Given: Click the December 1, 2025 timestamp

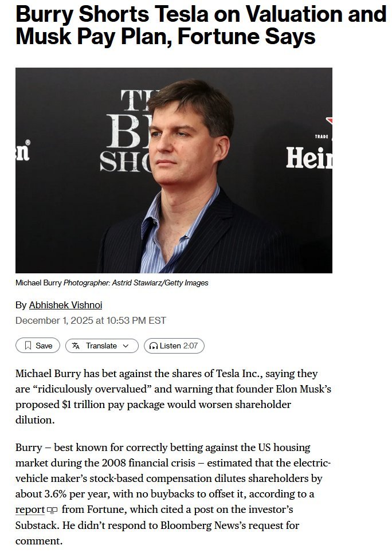Looking at the screenshot, I should tap(91, 320).
